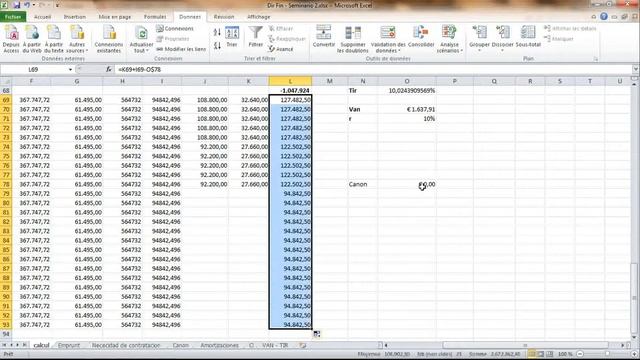Switch to the Emprunt sheet tab
Viewport: 640px width, 360px height.
(69, 345)
